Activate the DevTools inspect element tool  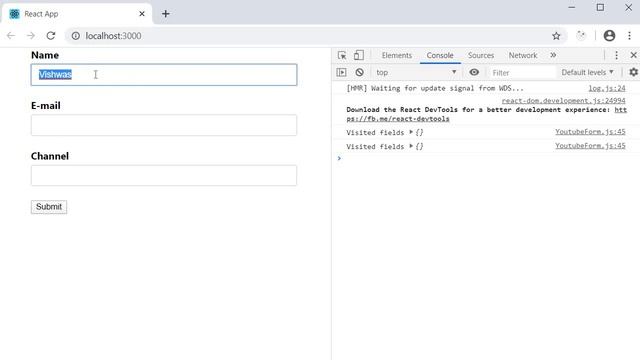coord(342,55)
